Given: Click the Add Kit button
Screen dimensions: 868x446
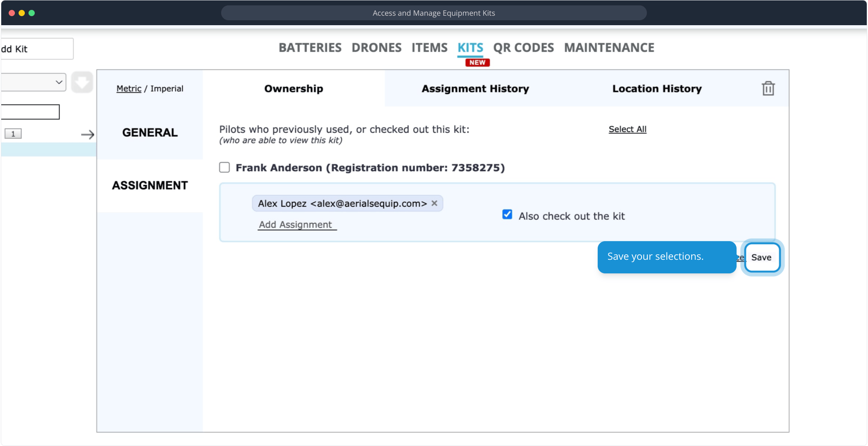Looking at the screenshot, I should pos(36,49).
